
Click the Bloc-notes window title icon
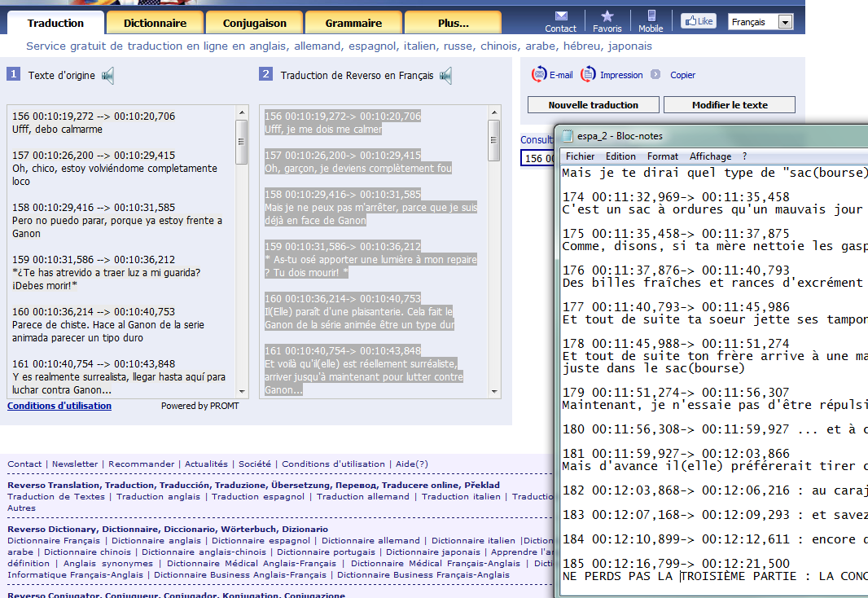coord(568,136)
